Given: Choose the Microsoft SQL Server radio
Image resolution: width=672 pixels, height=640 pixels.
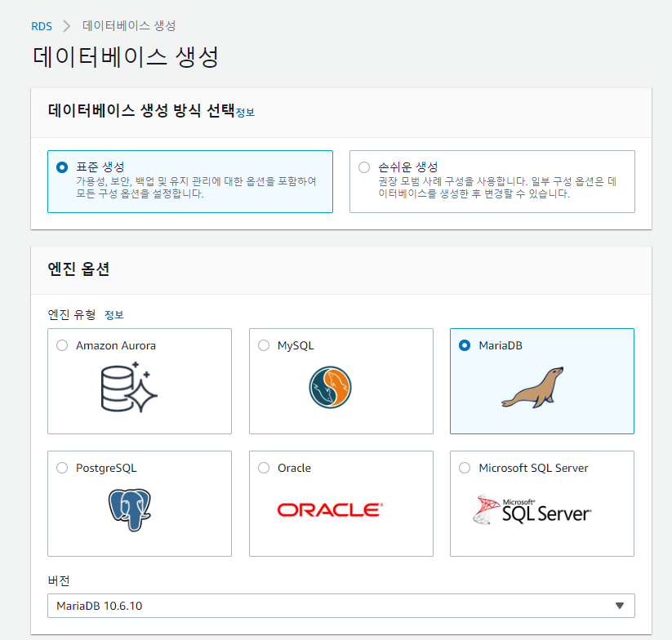Looking at the screenshot, I should (x=465, y=468).
